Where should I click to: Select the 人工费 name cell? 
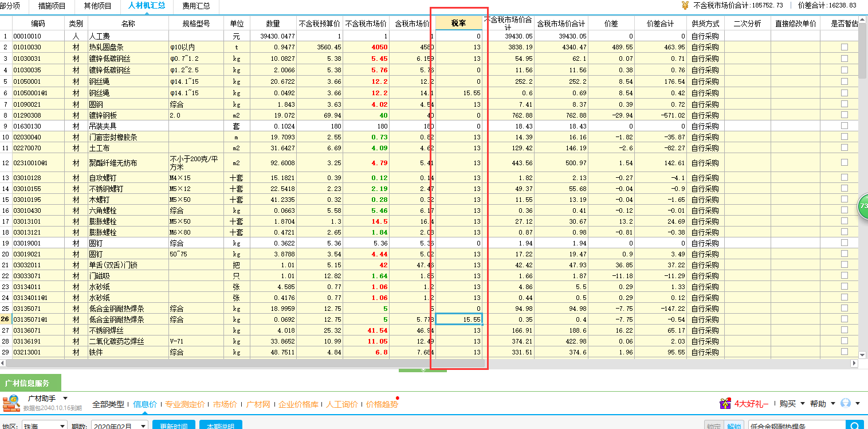tap(127, 36)
